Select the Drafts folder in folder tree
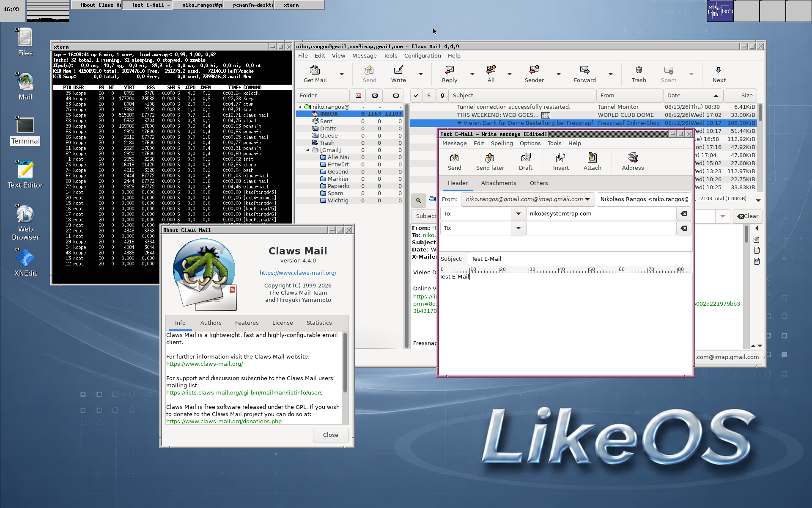Screen dimensions: 812x508 tap(328, 129)
